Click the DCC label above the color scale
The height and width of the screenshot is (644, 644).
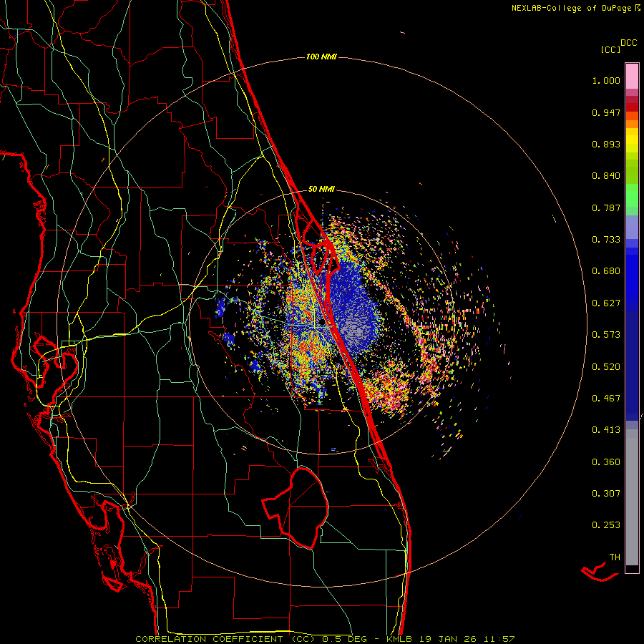point(628,43)
